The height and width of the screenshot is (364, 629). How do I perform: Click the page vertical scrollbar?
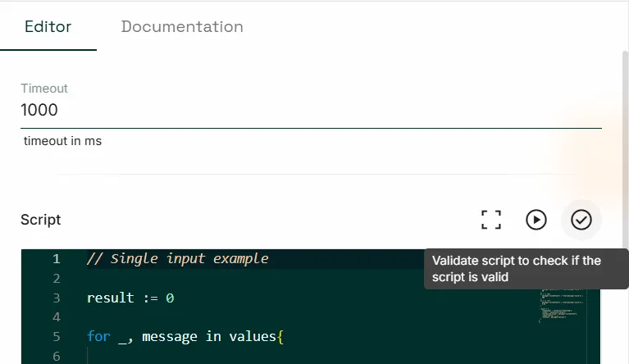[x=625, y=200]
